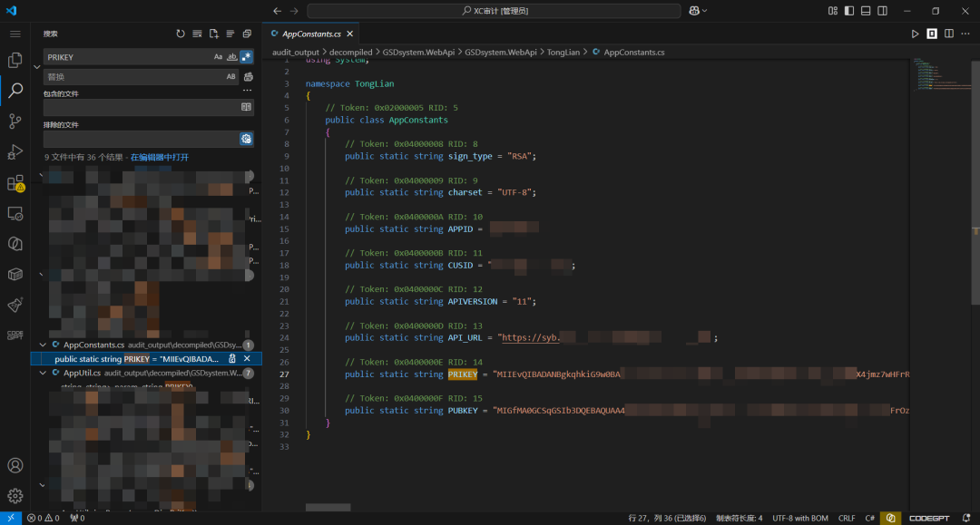
Task: Select the C# language mode button
Action: 869,518
